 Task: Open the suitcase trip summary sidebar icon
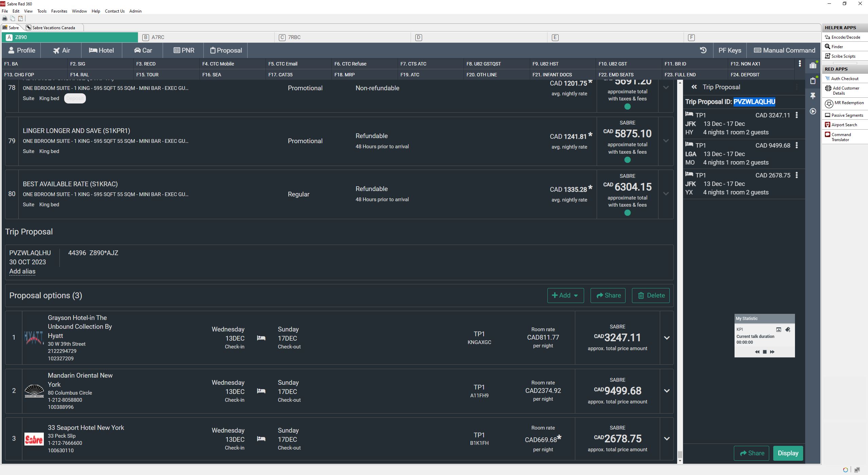(x=813, y=65)
